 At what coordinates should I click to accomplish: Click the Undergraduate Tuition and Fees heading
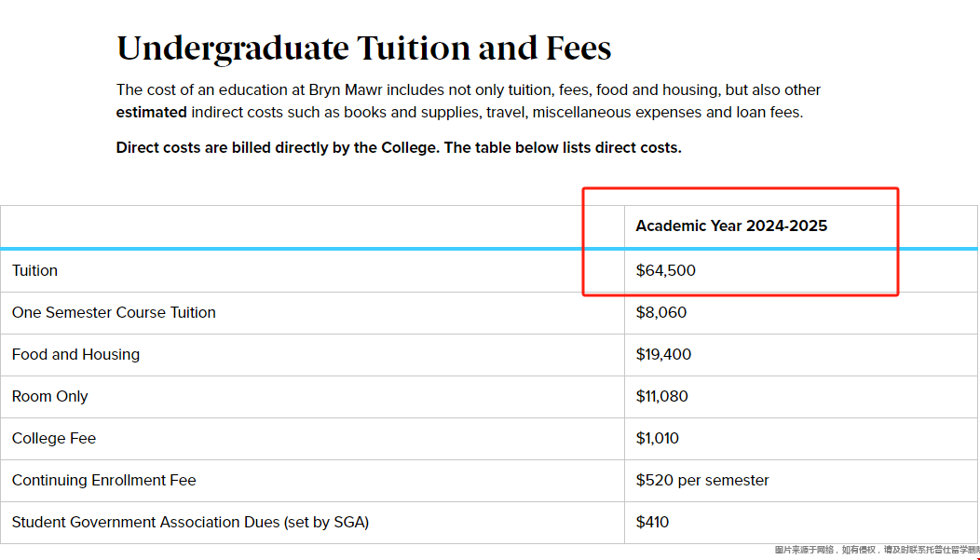coord(363,48)
